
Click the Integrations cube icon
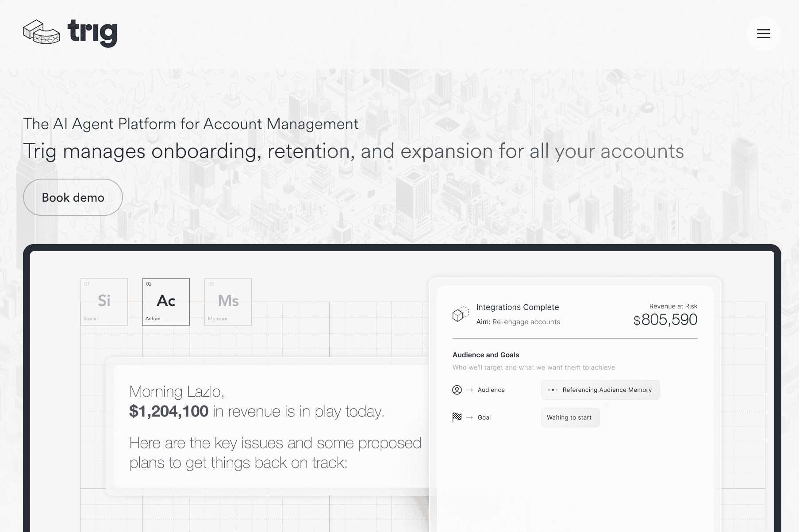tap(460, 314)
